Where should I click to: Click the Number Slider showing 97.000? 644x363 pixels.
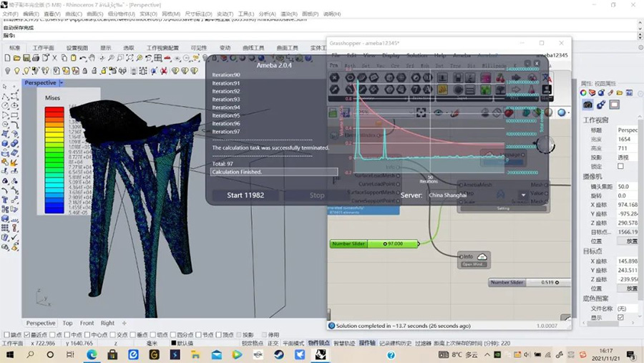(374, 243)
